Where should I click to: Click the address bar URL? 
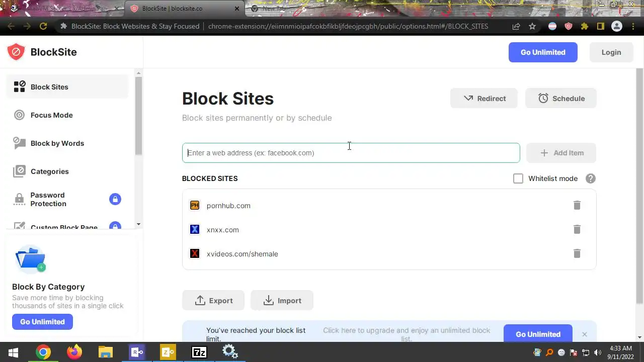(348, 26)
